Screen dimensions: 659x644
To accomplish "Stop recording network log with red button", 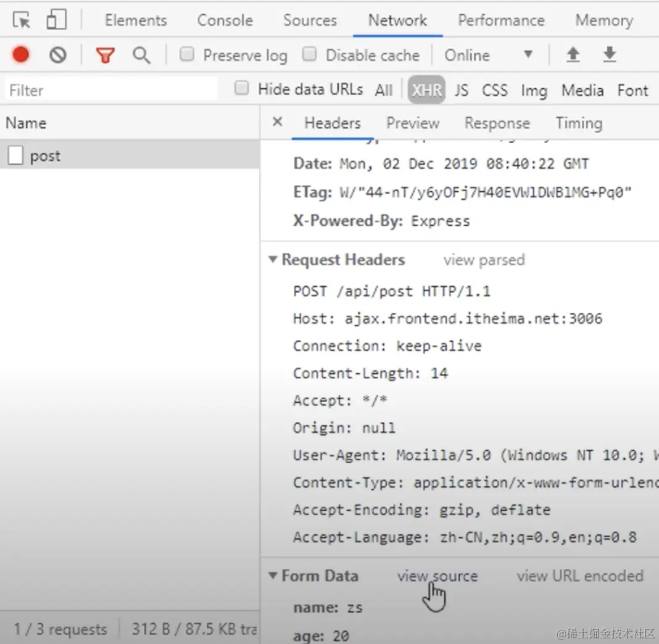I will [x=20, y=55].
